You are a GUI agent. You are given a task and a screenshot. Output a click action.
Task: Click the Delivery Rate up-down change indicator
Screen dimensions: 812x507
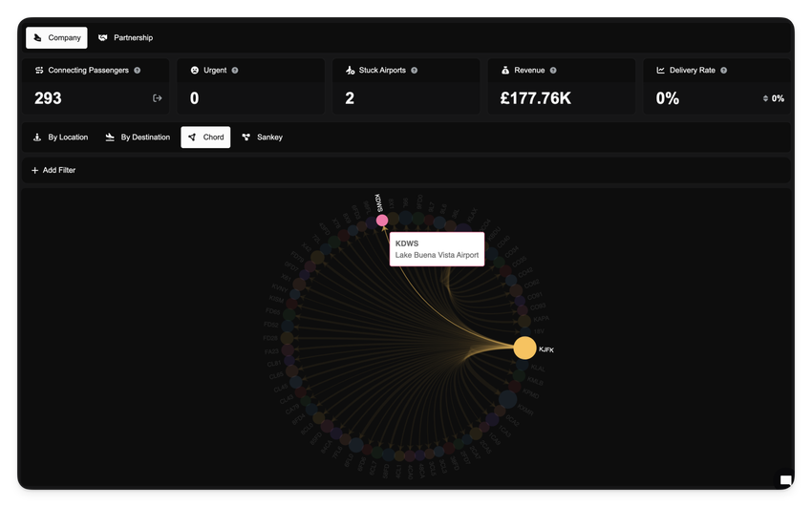765,98
